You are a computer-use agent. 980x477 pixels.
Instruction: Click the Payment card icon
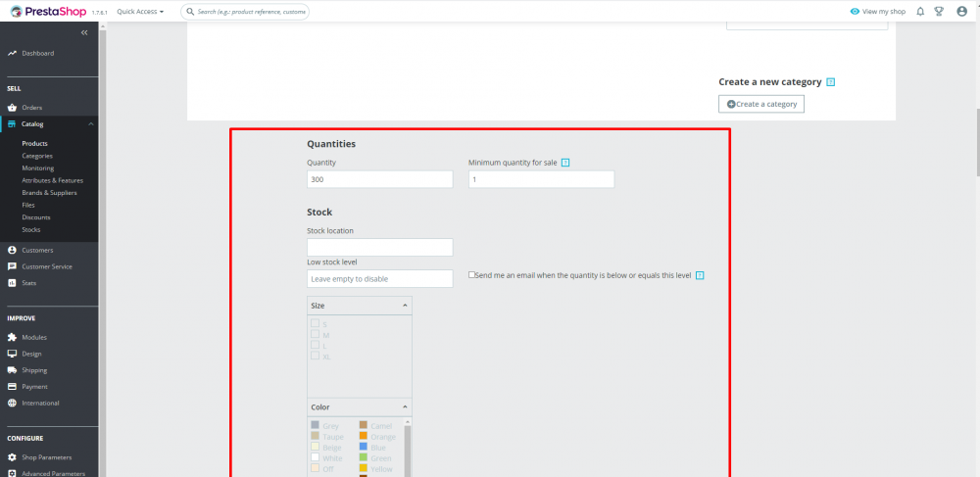[x=12, y=387]
